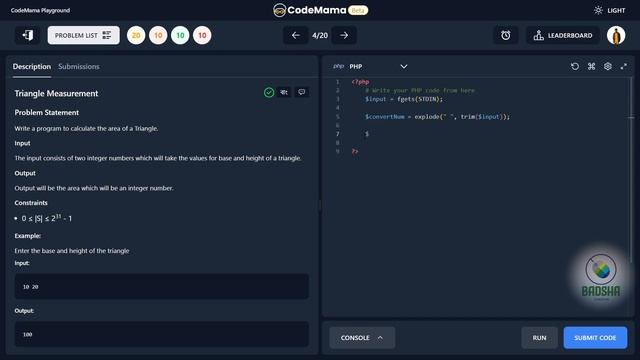
Task: Switch to the Description tab
Action: pos(32,67)
